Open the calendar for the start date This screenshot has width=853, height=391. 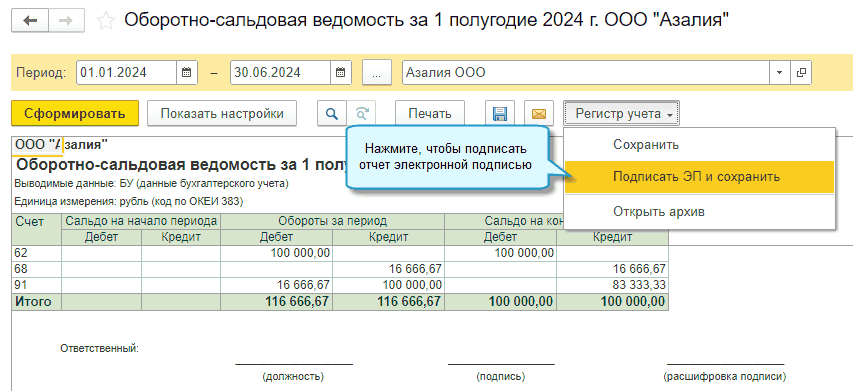click(186, 72)
